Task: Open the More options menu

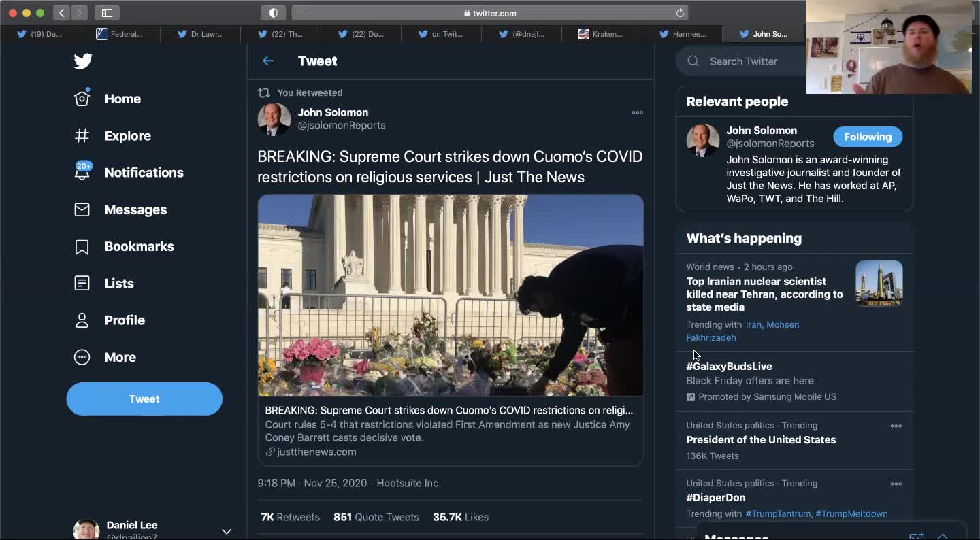Action: [x=105, y=357]
